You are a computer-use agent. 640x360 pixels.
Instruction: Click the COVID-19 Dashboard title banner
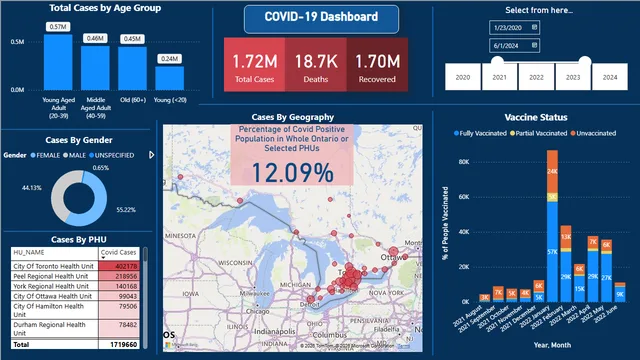click(321, 19)
